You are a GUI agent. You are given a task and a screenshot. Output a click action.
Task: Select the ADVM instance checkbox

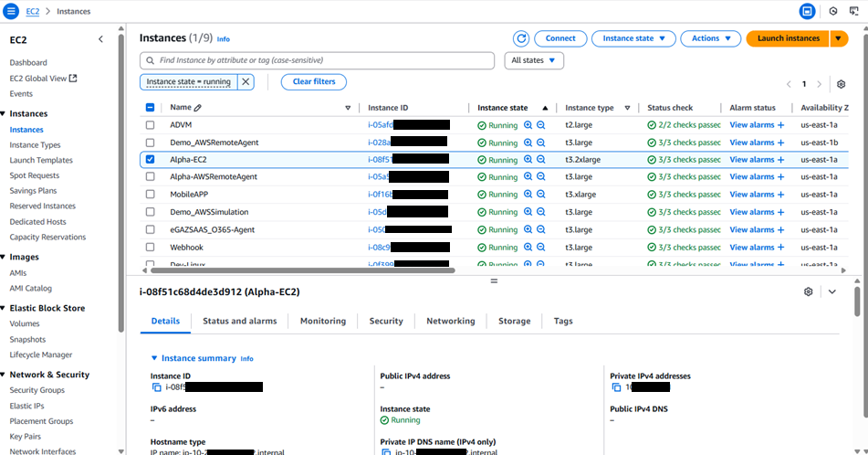click(x=151, y=125)
